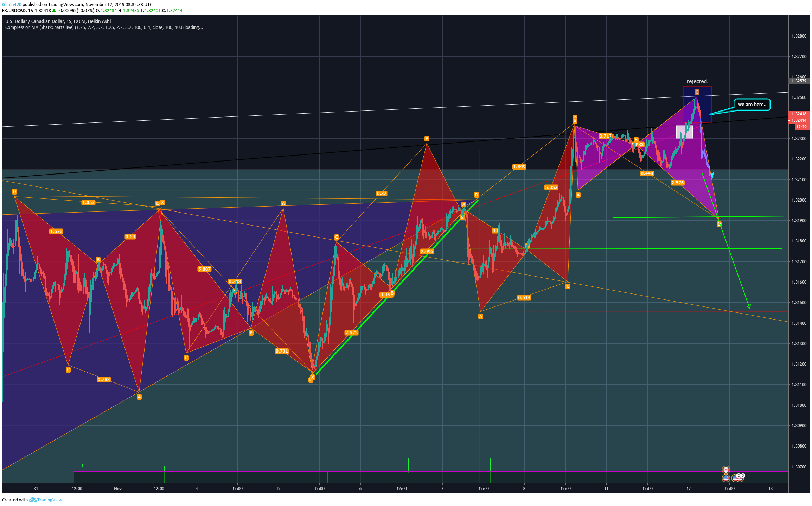Click the single US flag event icon
Viewport: 812px width, 506px height.
click(725, 478)
